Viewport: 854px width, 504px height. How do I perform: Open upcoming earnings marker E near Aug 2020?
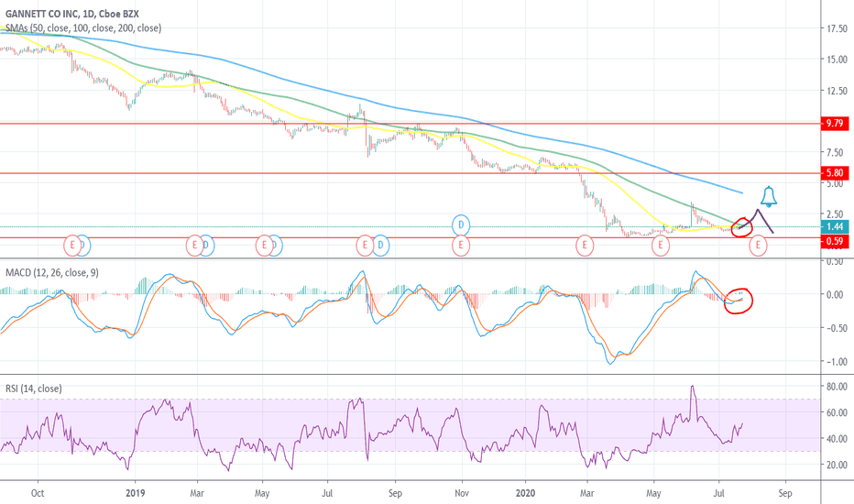click(x=758, y=246)
